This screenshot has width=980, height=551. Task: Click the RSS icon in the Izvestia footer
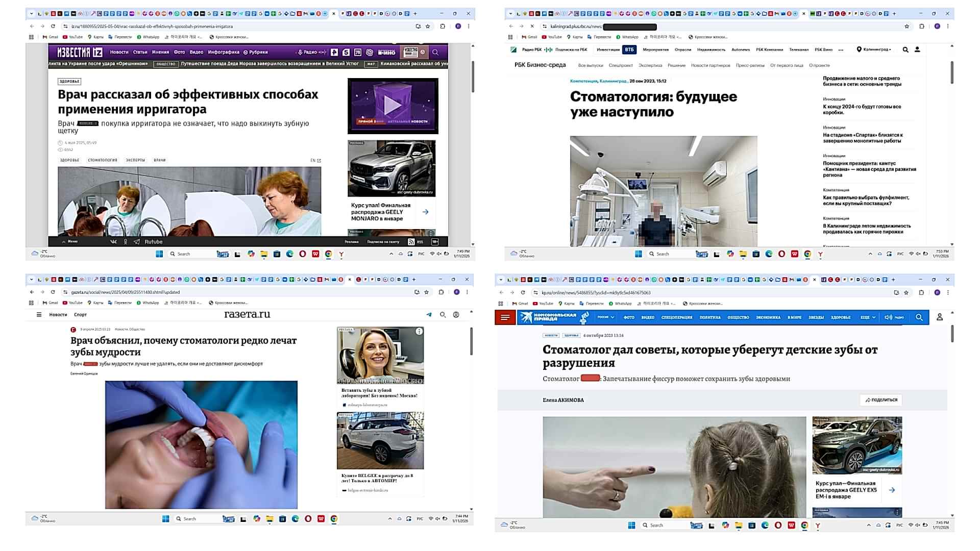(x=411, y=242)
